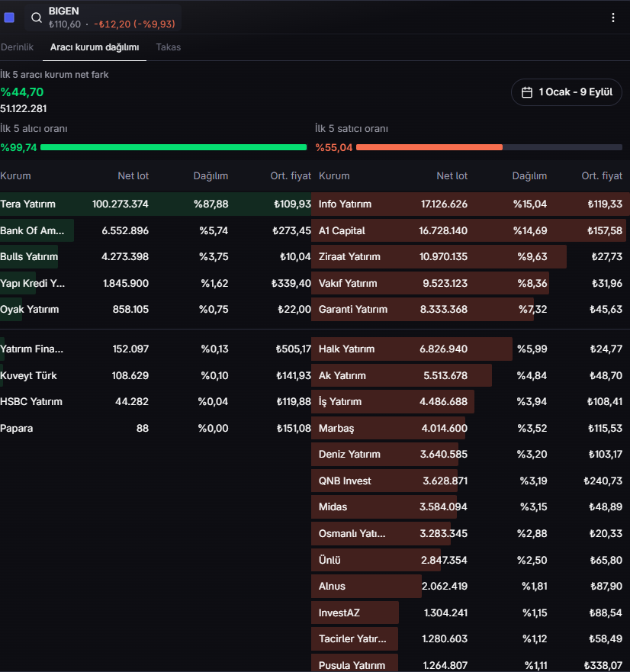Click the orange İlk 5 satıcı oranı bar
Viewport: 630px width, 672px height.
429,147
